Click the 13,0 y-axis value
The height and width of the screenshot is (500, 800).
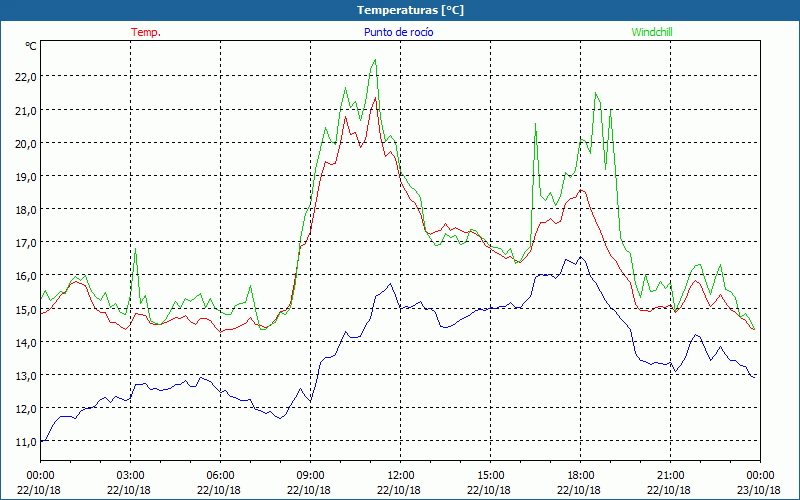(x=26, y=376)
